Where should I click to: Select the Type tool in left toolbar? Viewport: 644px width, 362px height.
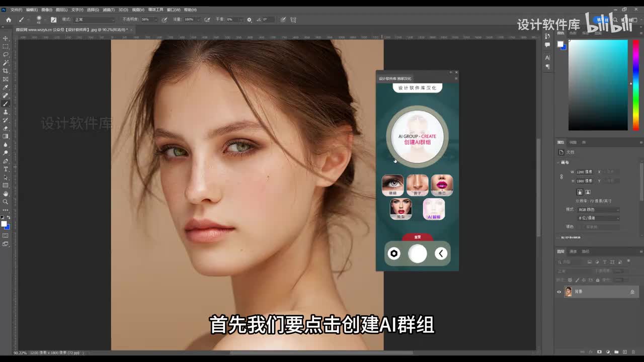pos(6,169)
